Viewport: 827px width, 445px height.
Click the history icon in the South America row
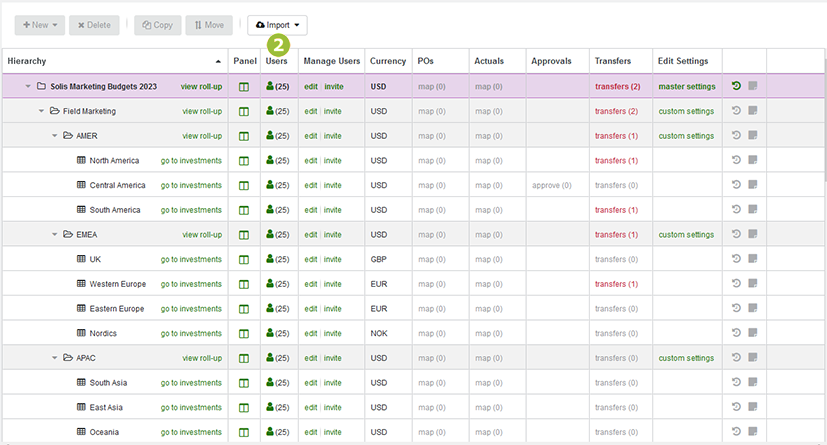736,209
